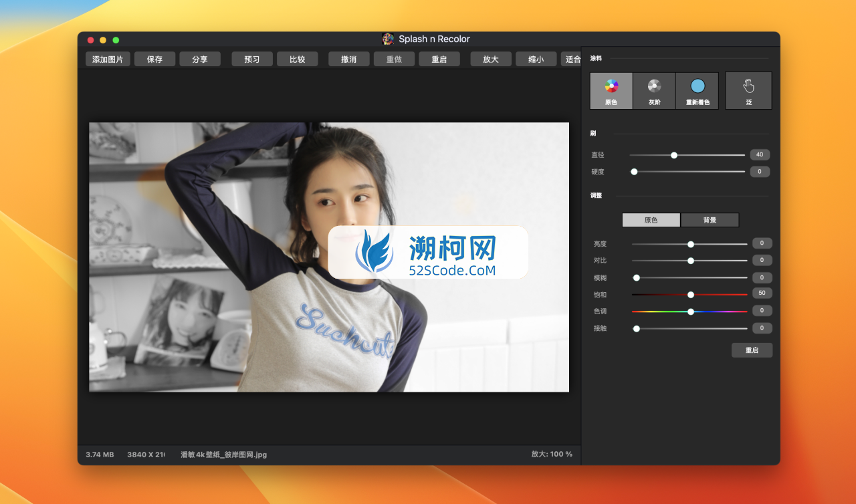Adjust the 对比 contrast slider
The image size is (856, 504).
pyautogui.click(x=689, y=261)
